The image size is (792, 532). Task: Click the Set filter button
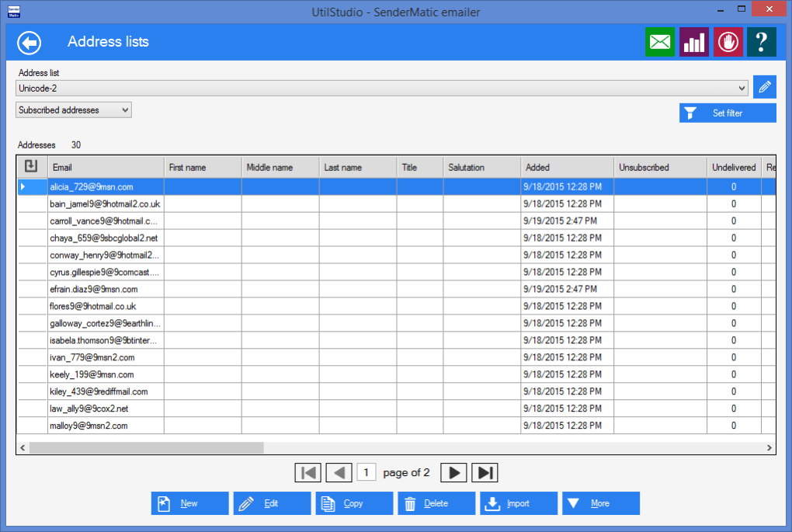point(727,113)
